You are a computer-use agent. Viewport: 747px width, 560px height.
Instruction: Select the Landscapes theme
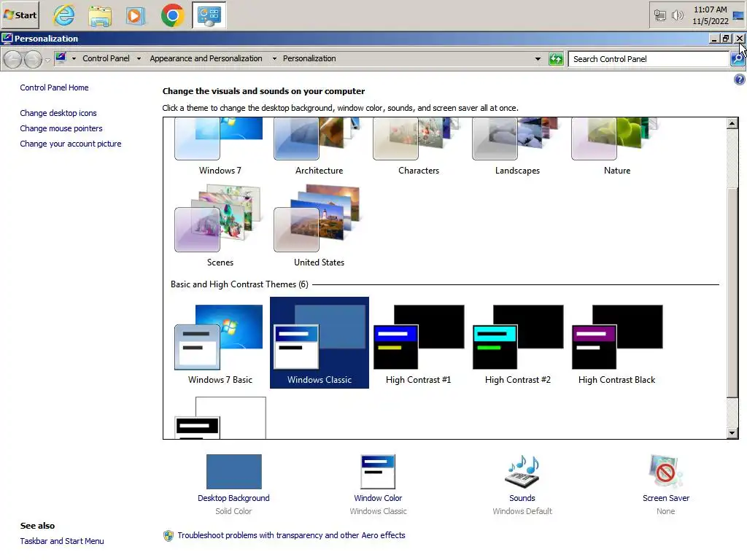pyautogui.click(x=517, y=147)
